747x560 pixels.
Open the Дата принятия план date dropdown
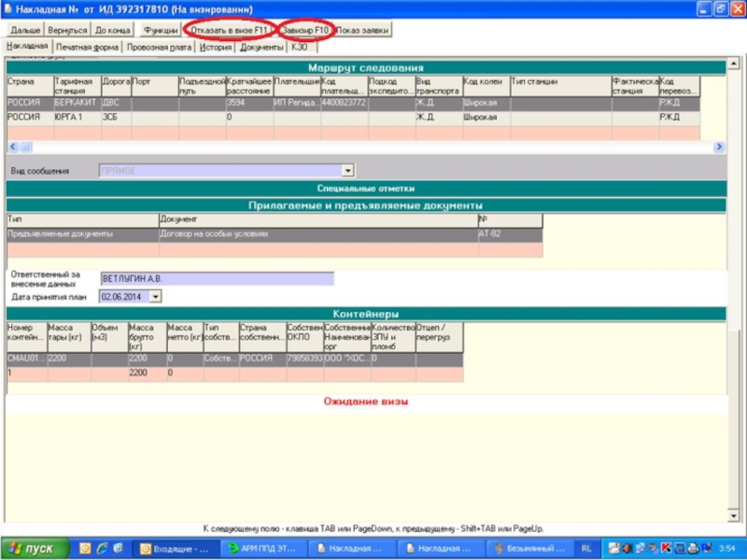(155, 296)
